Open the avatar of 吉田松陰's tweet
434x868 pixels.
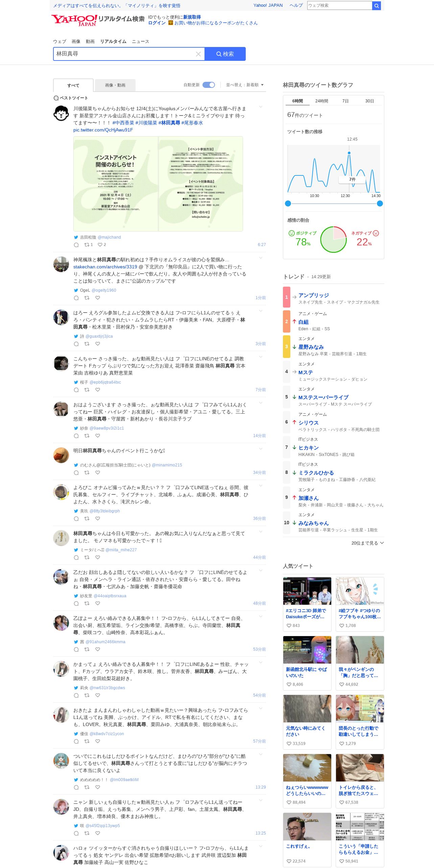61,113
